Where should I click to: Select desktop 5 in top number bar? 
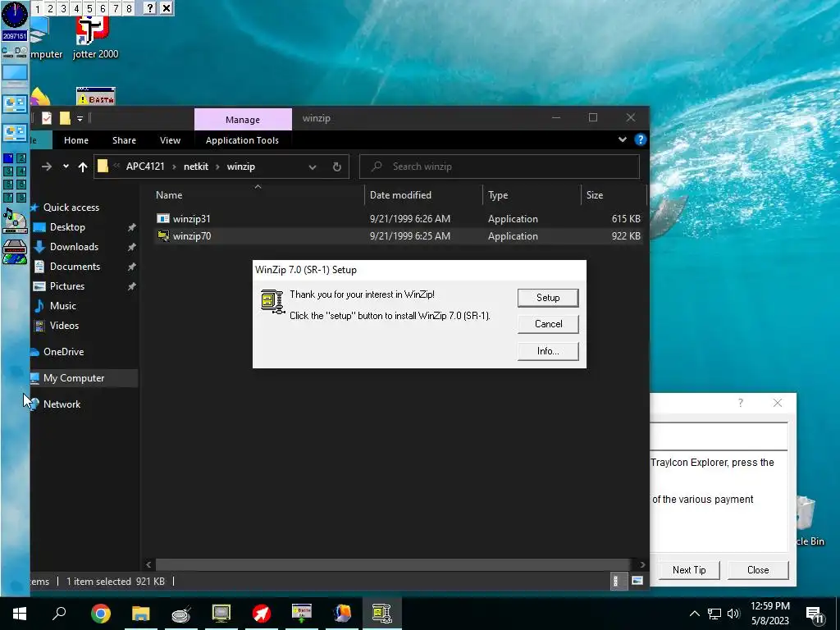89,8
